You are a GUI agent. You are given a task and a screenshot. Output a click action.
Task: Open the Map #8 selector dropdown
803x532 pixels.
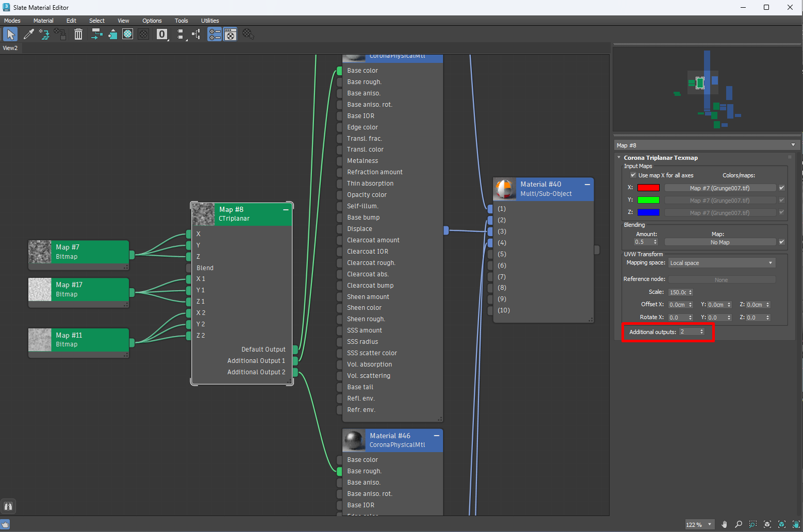point(793,145)
